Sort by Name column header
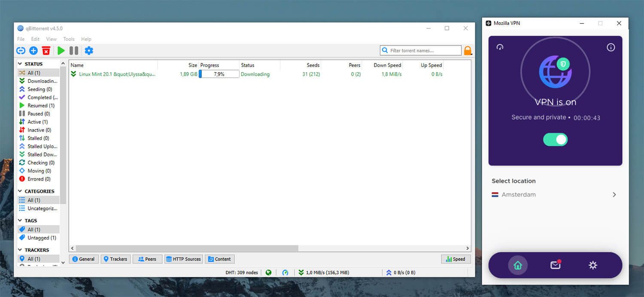Screen dimensions: 644x297 pos(113,65)
